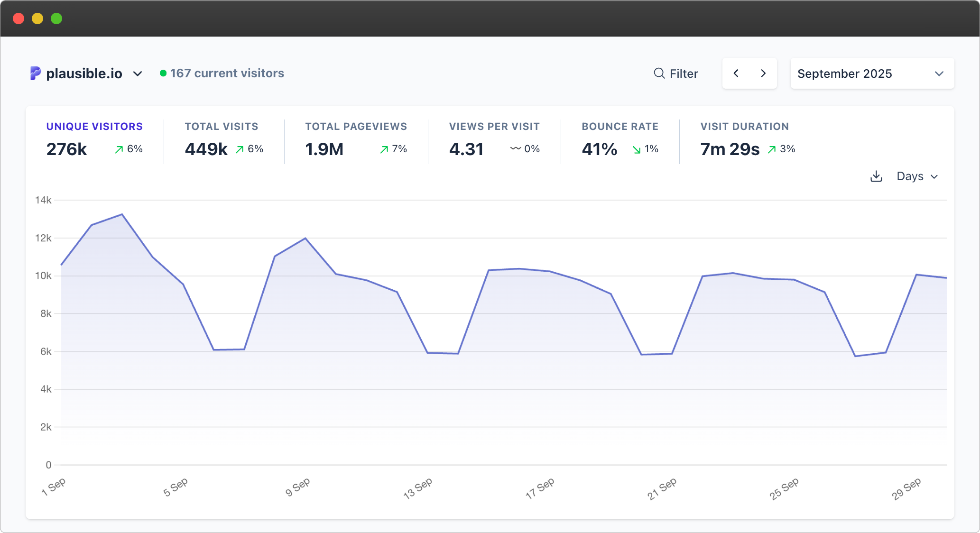This screenshot has height=533, width=980.
Task: Open the September 2025 date picker
Action: point(872,73)
